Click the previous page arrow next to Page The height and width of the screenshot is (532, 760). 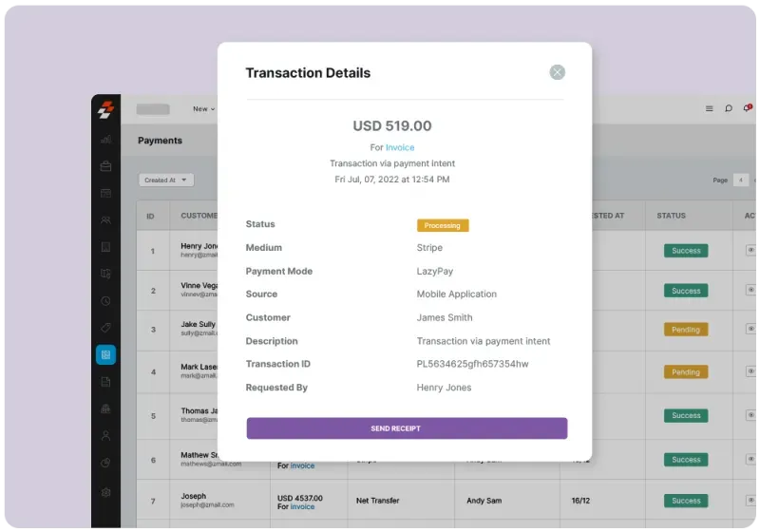(x=741, y=180)
